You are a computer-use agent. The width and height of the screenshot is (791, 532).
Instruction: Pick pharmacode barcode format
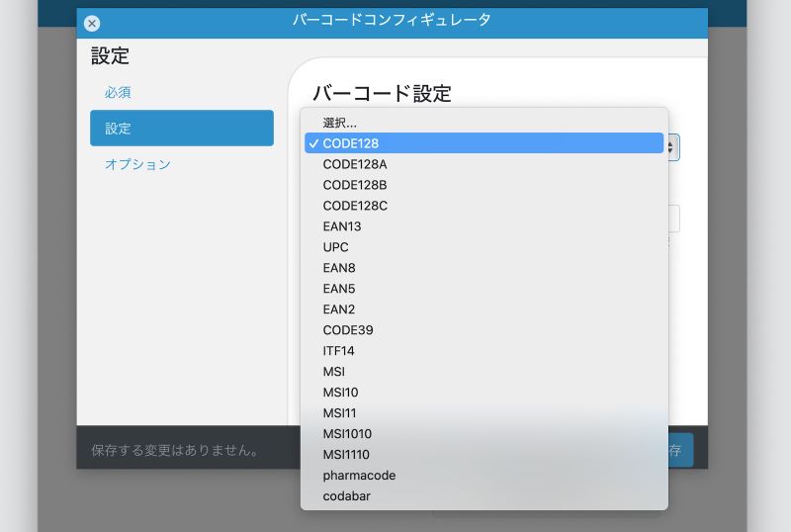[x=483, y=475]
